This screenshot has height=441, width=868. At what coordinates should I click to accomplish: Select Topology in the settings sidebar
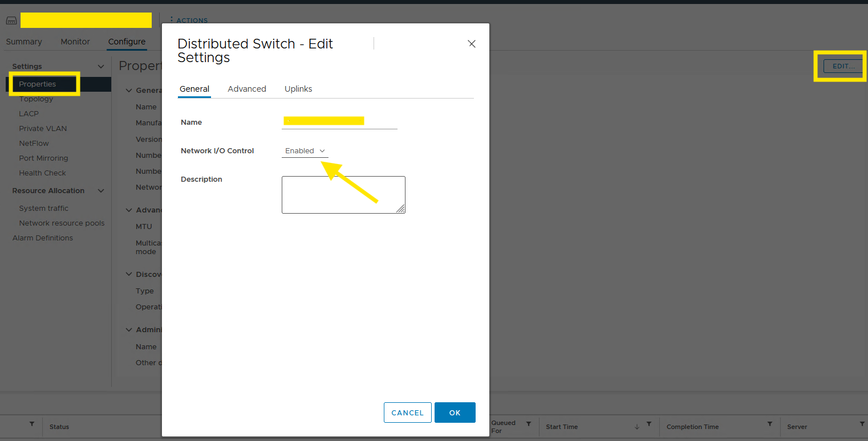click(36, 99)
